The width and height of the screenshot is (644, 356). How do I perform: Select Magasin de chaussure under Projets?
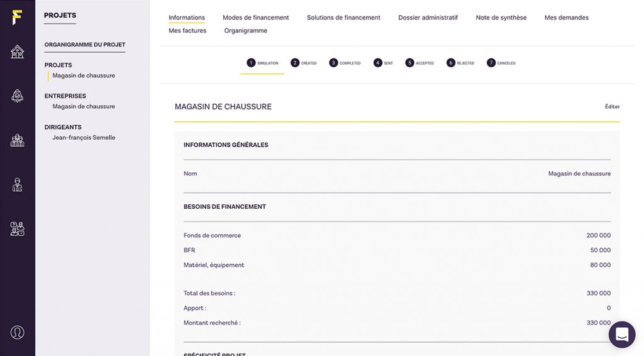(x=84, y=75)
